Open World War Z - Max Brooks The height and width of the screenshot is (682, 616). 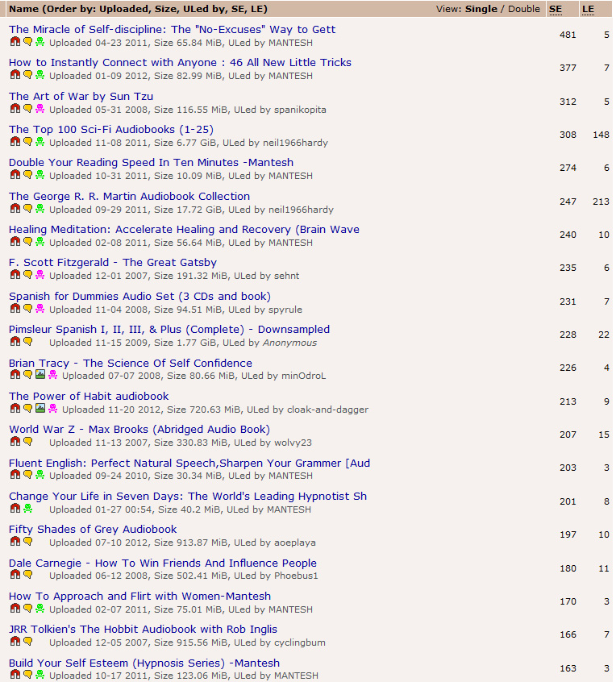tap(139, 430)
